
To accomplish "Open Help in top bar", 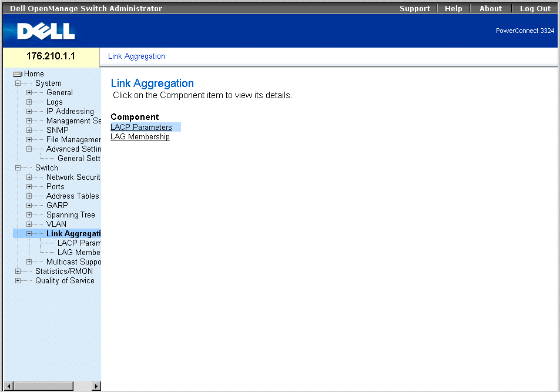I will pos(453,9).
